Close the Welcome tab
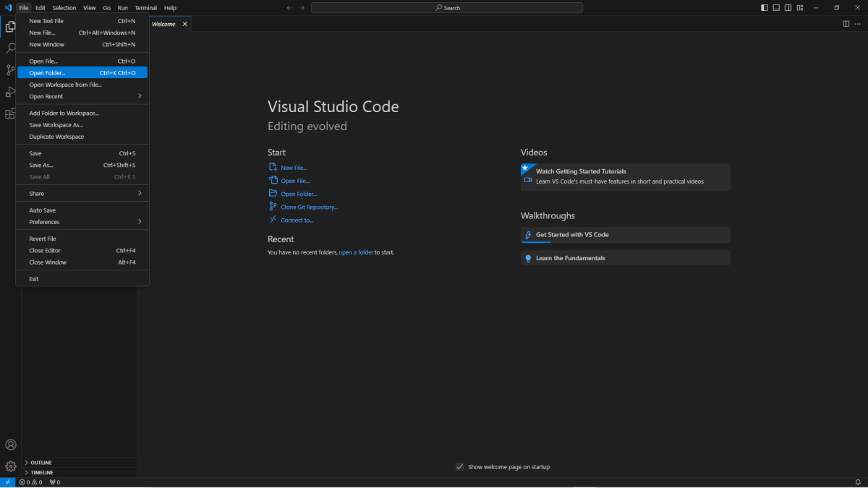Image resolution: width=868 pixels, height=488 pixels. pos(184,24)
